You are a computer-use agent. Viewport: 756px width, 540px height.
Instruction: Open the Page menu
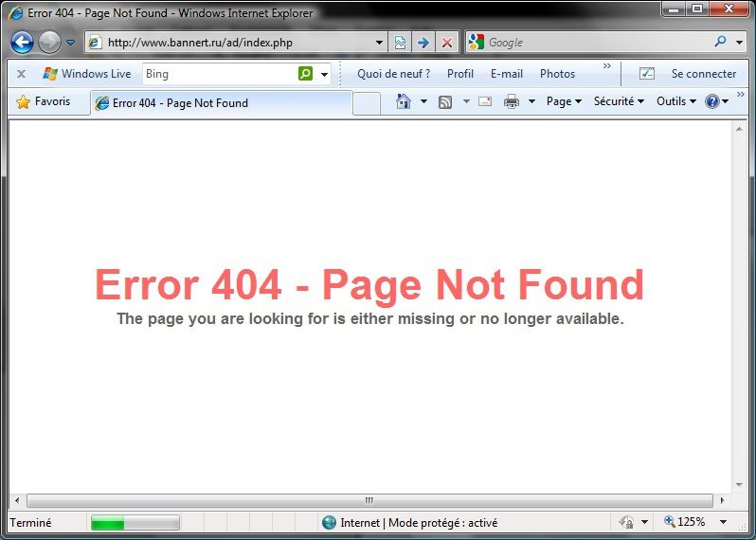(x=564, y=101)
